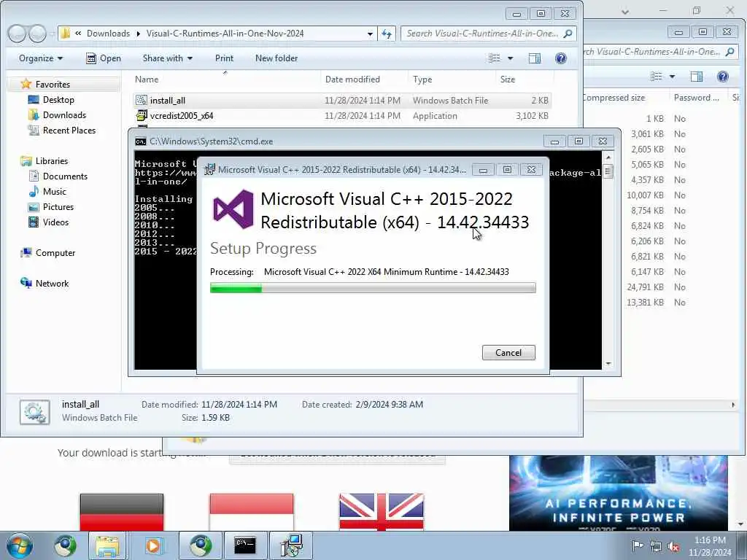Click Downloads in the address breadcrumb
The image size is (747, 560).
pyautogui.click(x=108, y=34)
